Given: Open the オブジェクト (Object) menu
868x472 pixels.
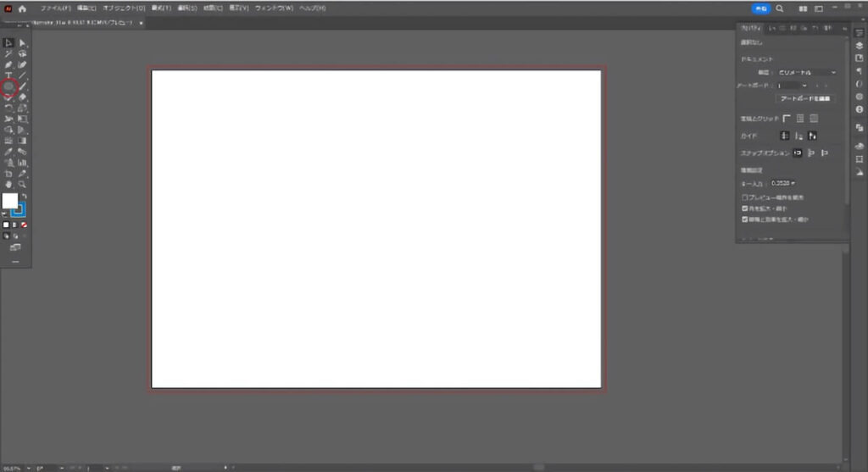Looking at the screenshot, I should click(x=124, y=8).
